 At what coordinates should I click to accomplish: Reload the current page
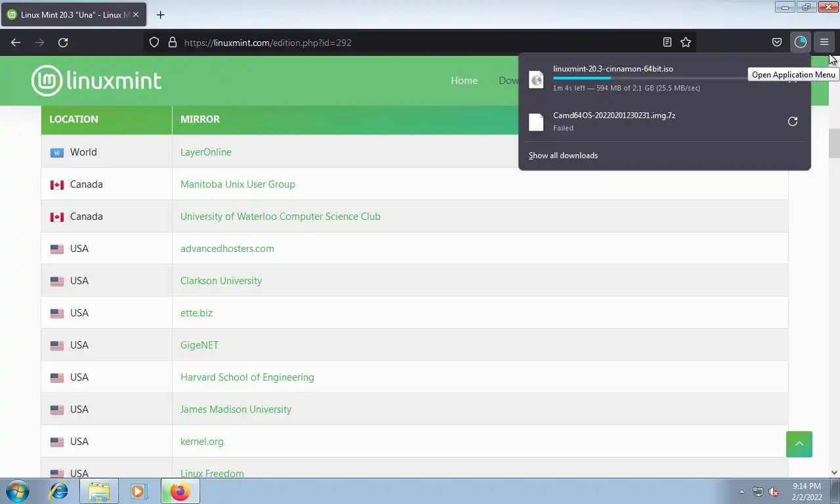point(63,43)
